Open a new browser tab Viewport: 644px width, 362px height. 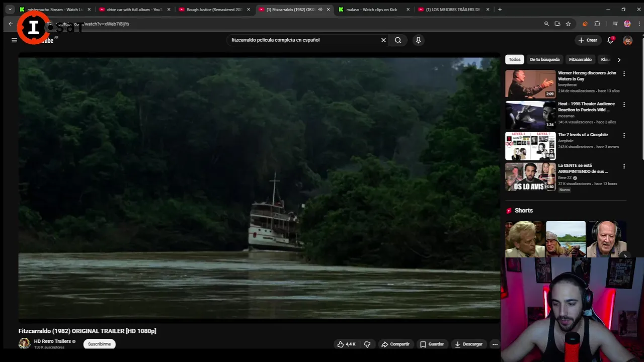(500, 10)
